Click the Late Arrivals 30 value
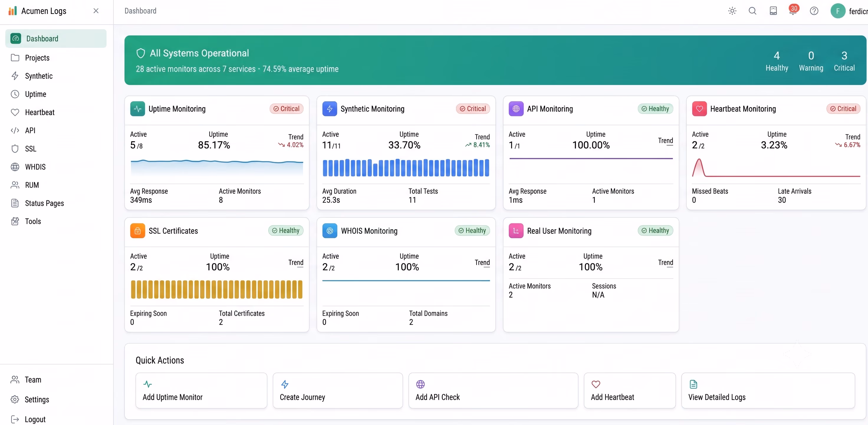 pyautogui.click(x=782, y=200)
